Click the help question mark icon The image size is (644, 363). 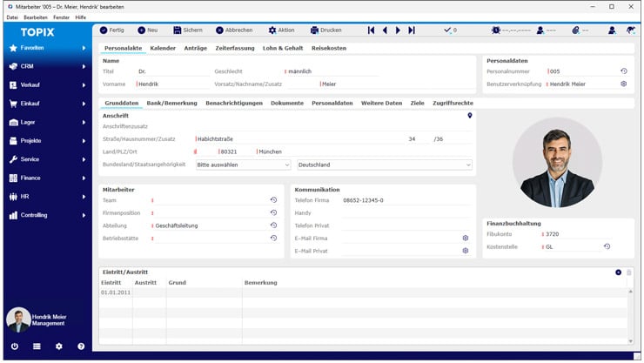(81, 346)
